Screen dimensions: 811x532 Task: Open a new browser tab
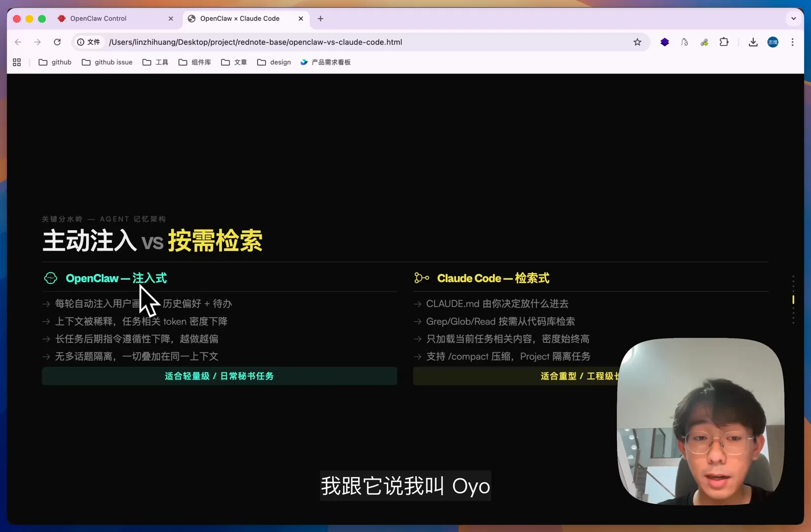click(320, 19)
